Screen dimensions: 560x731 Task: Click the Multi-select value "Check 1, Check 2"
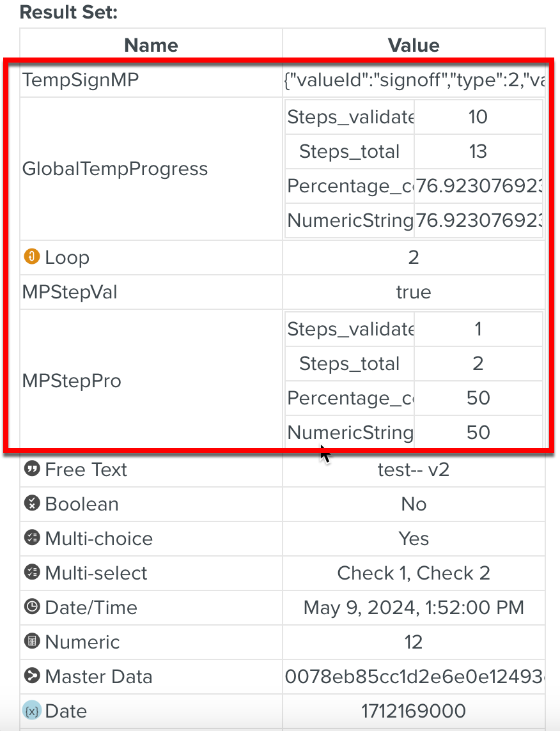[x=414, y=573]
